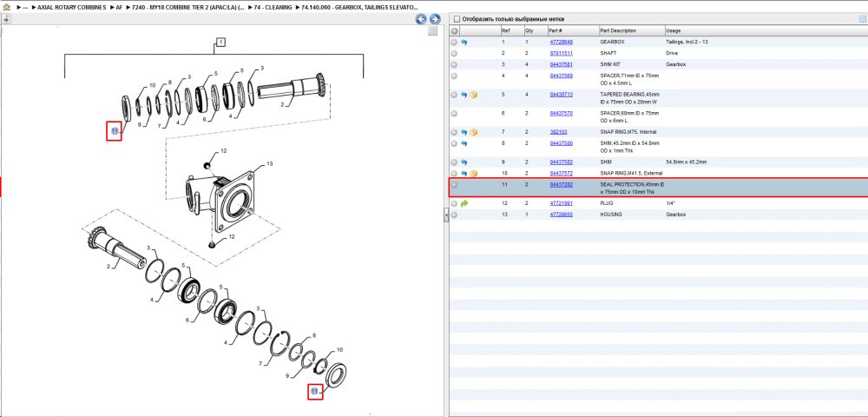This screenshot has width=868, height=417.
Task: Click blue replacement arrow on part 84437580 row
Action: 464,143
